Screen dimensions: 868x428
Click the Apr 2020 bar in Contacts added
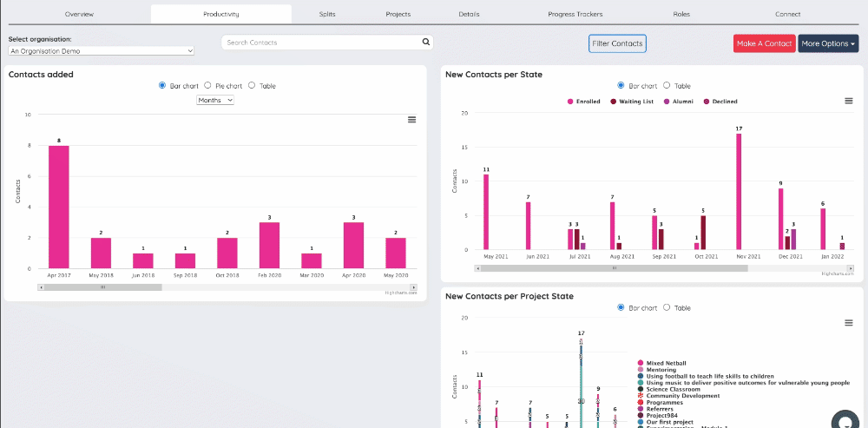click(354, 246)
